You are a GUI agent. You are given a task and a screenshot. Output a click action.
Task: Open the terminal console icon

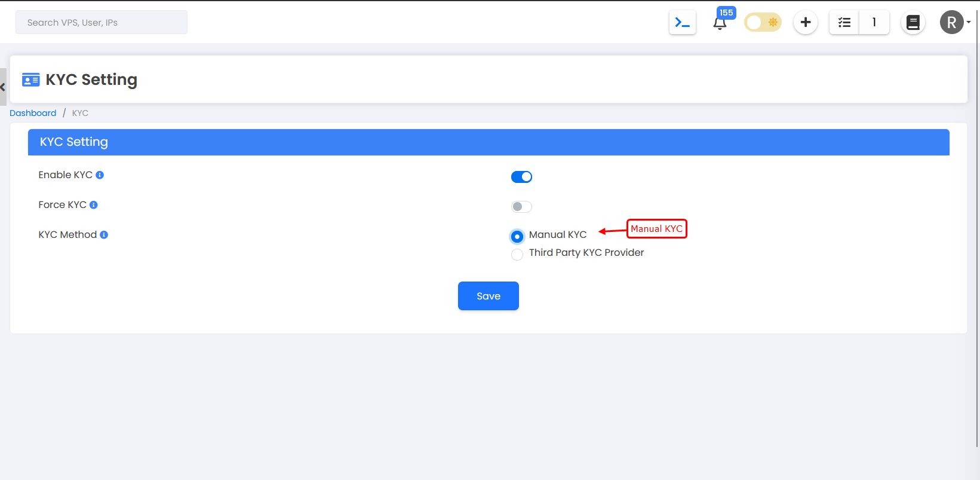682,23
